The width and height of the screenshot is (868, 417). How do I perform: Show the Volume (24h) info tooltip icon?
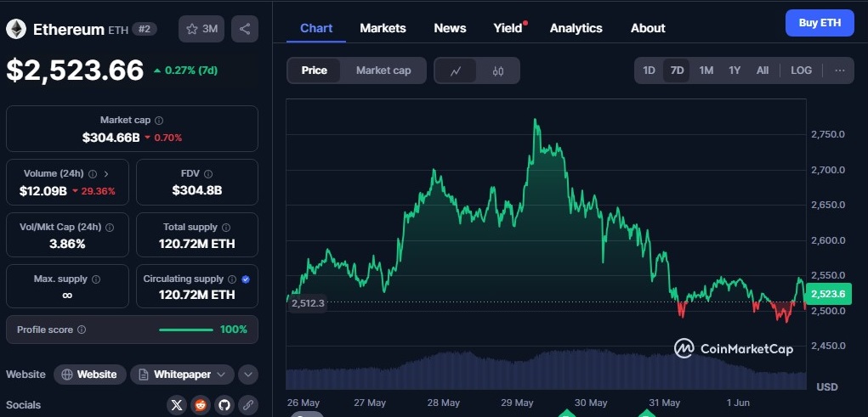[x=93, y=173]
